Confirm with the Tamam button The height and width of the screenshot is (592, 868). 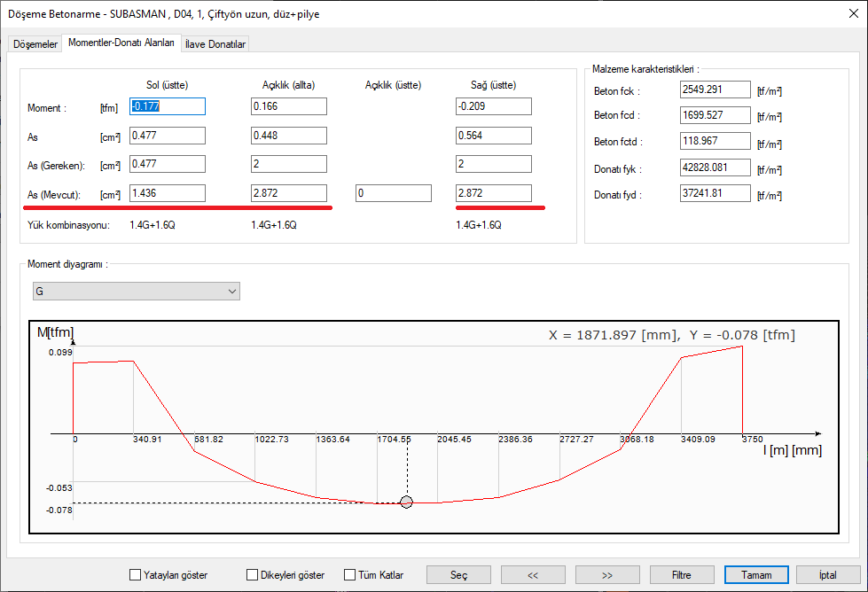click(x=756, y=575)
